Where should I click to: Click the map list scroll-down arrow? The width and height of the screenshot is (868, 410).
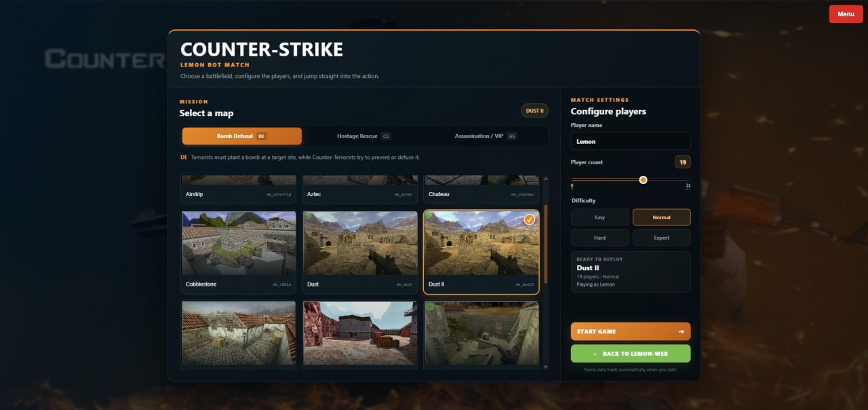(x=546, y=367)
